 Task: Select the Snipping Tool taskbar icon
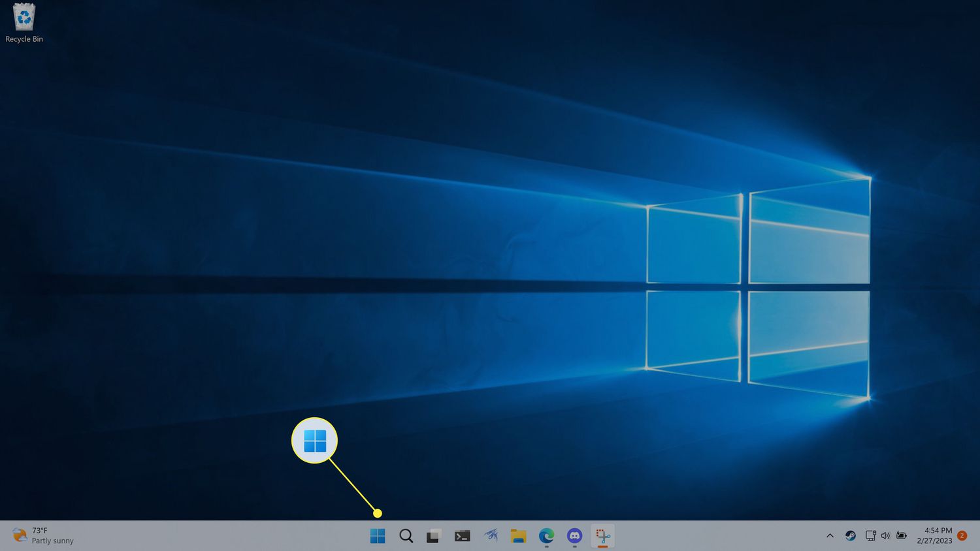(x=602, y=536)
